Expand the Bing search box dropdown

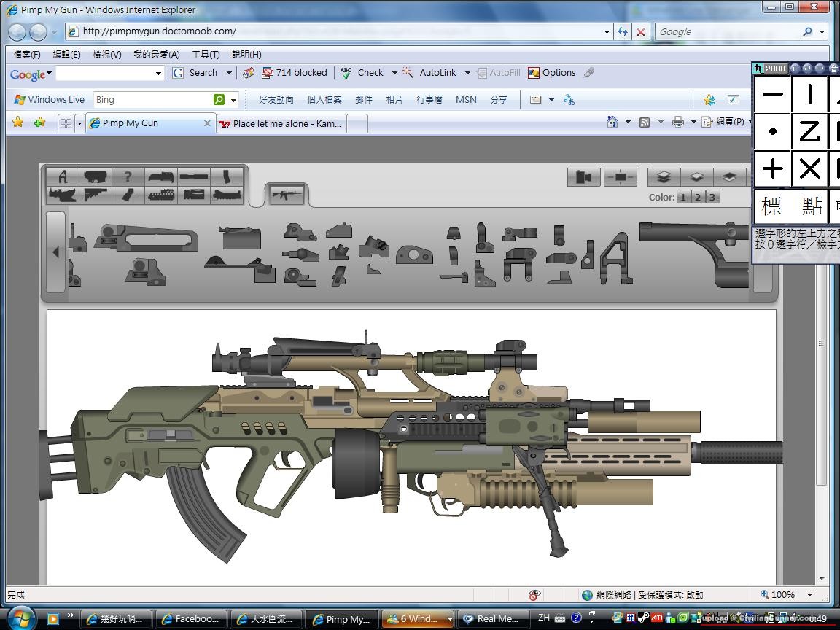tap(234, 100)
